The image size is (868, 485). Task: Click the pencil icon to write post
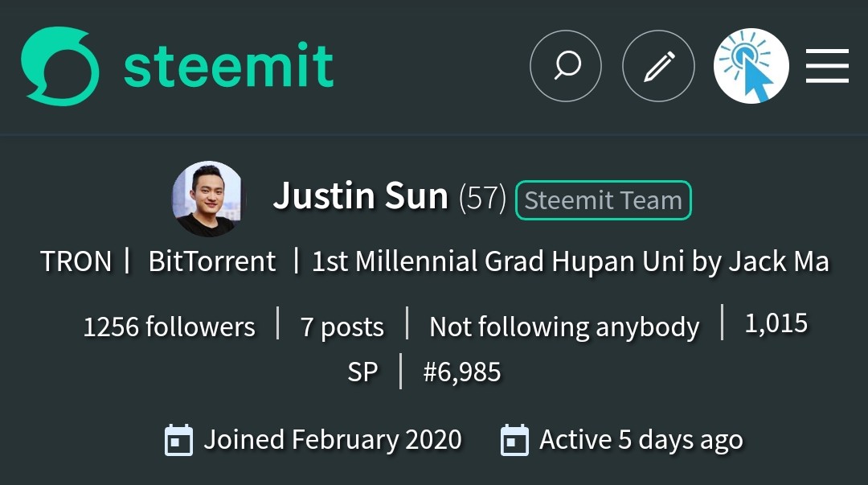pyautogui.click(x=658, y=66)
